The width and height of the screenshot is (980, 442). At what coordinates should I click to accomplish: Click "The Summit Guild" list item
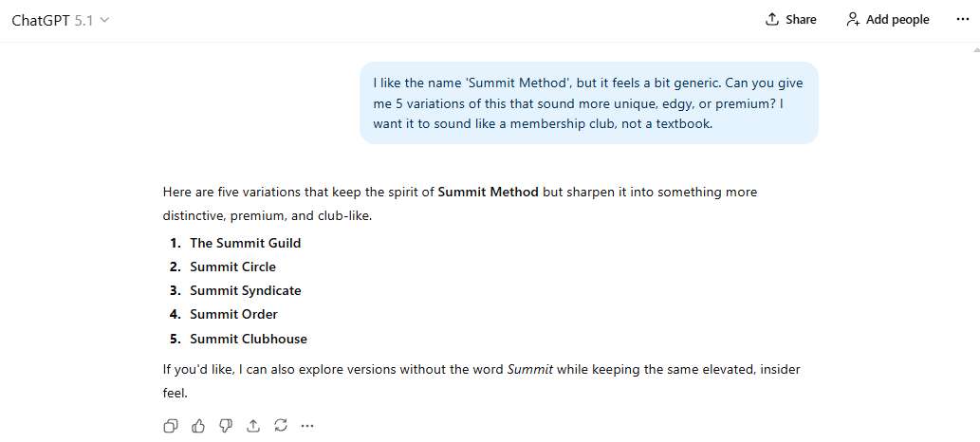[x=245, y=243]
